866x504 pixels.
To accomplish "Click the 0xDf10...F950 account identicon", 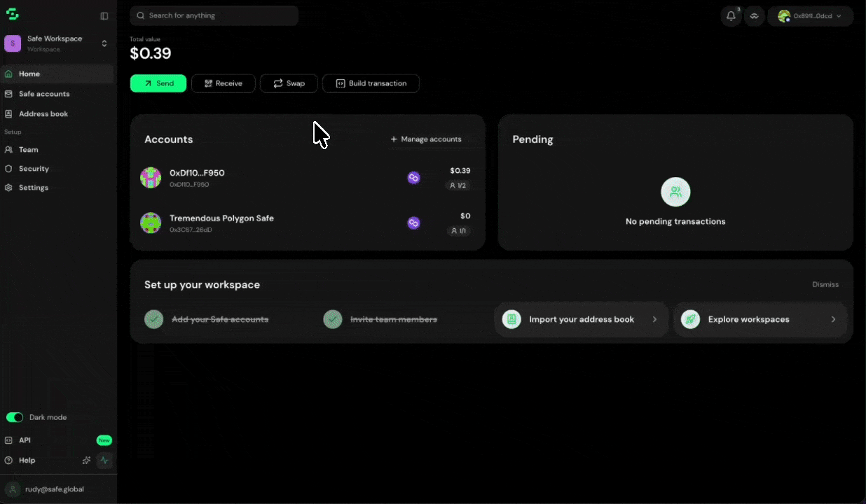I will [x=151, y=178].
